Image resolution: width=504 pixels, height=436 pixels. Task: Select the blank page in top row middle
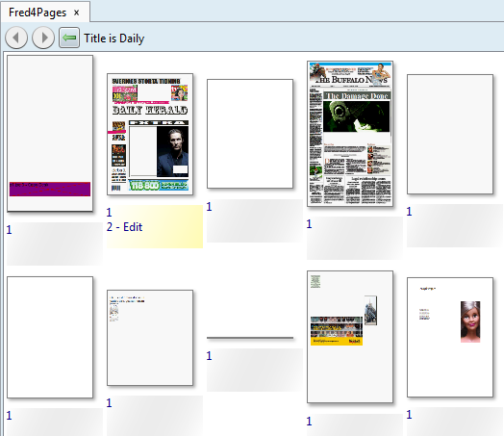tap(250, 134)
